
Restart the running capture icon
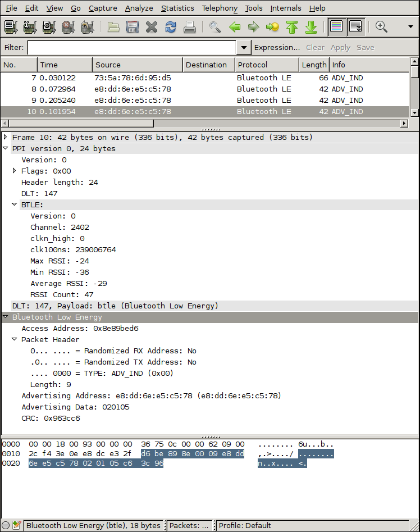click(x=87, y=27)
